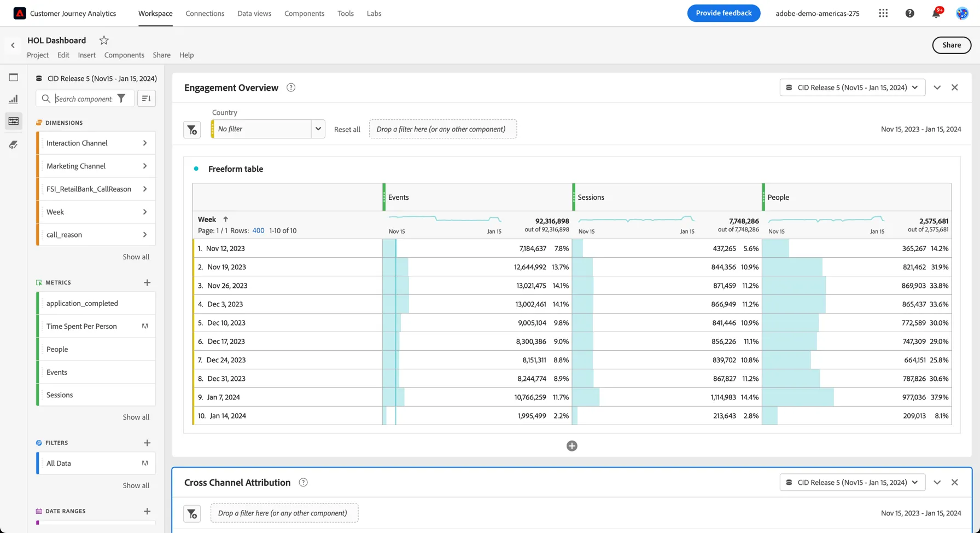Sort by the Week column header arrow
The image size is (980, 533).
pos(225,219)
